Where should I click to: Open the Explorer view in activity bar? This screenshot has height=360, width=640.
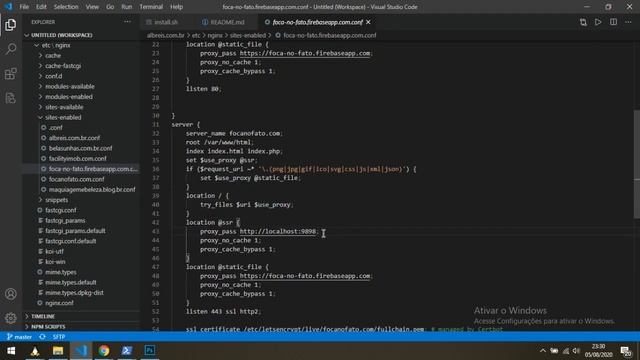point(11,25)
